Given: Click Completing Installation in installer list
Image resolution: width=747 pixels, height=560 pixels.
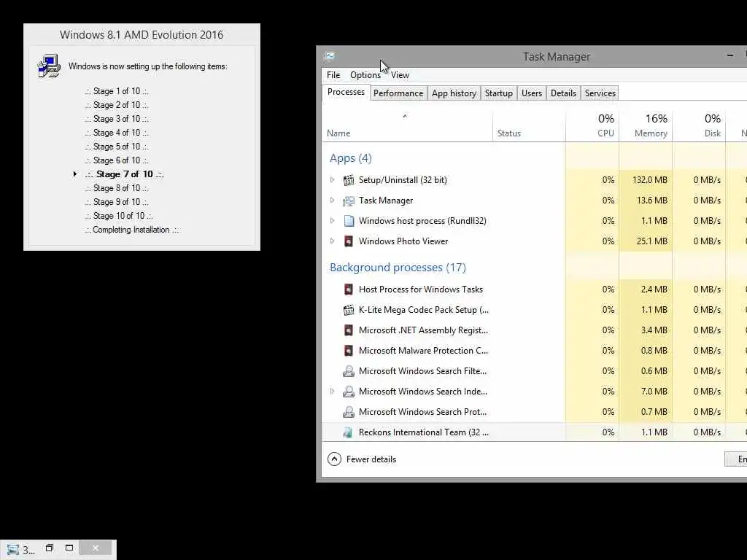Looking at the screenshot, I should pos(131,230).
